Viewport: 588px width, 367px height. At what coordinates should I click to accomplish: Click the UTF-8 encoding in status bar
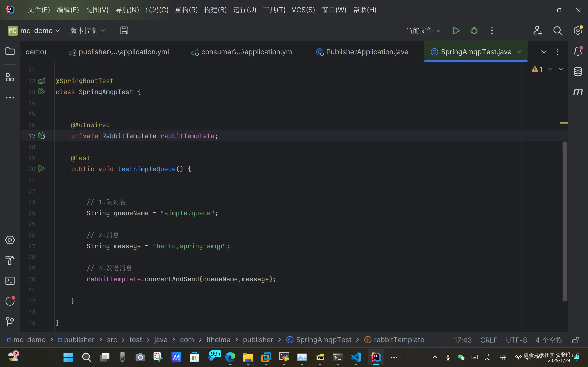coord(516,340)
